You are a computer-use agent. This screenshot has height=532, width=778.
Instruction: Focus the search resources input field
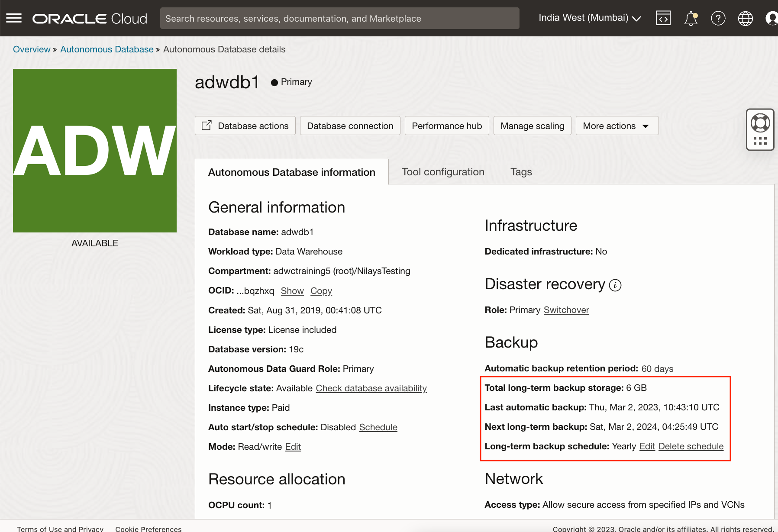(340, 18)
